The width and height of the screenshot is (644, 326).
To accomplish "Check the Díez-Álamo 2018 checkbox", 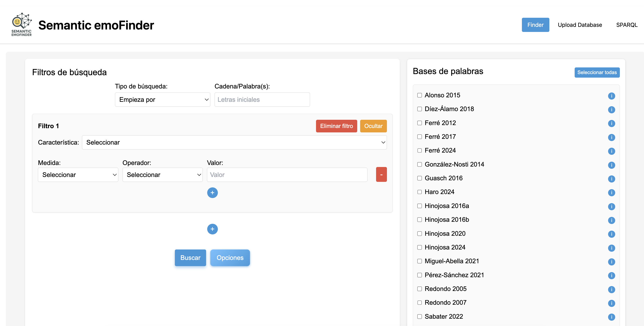I will [x=420, y=109].
